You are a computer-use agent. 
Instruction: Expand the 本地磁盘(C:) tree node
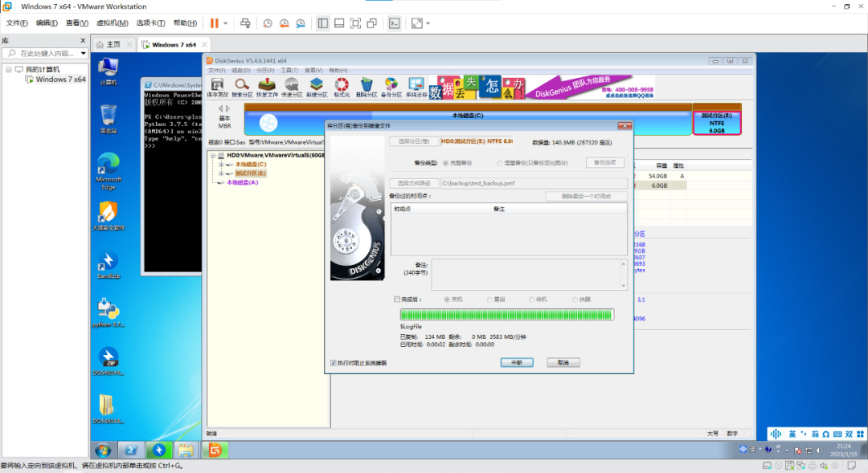[221, 165]
